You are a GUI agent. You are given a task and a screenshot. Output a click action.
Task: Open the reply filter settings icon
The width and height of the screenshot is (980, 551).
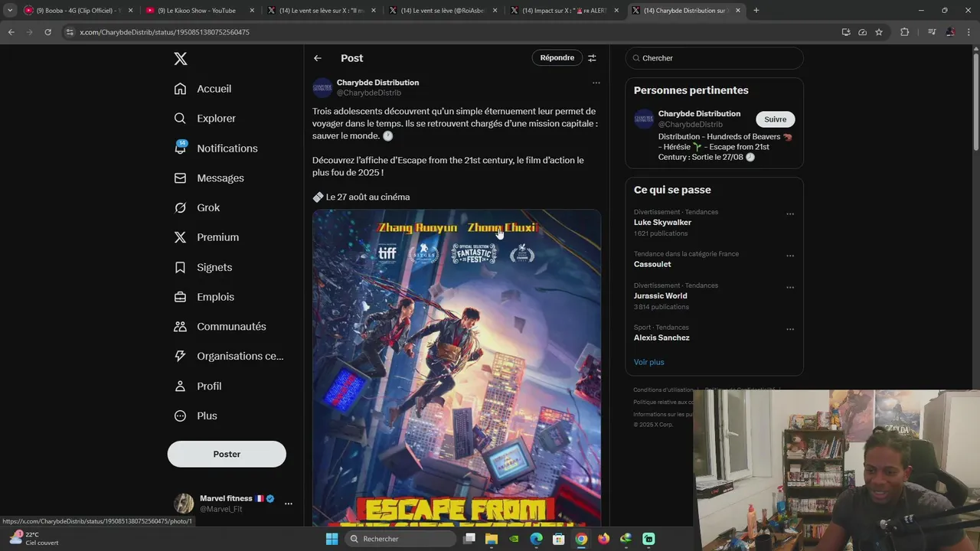tap(592, 58)
